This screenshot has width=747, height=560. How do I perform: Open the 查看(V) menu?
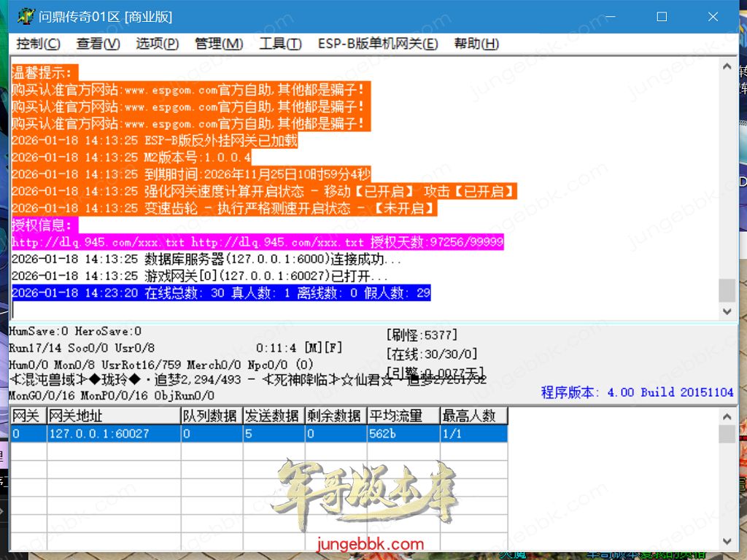pyautogui.click(x=98, y=44)
